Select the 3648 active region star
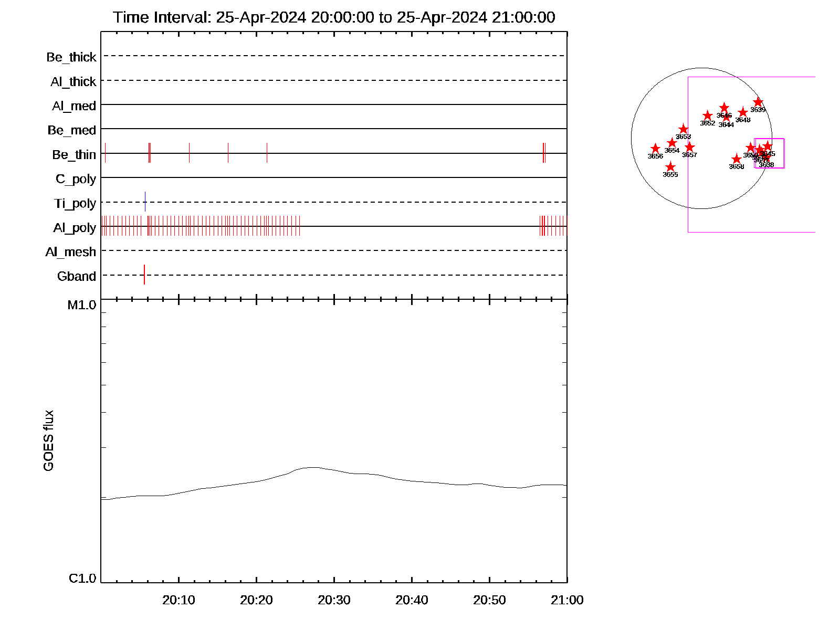Image resolution: width=840 pixels, height=630 pixels. pos(743,112)
